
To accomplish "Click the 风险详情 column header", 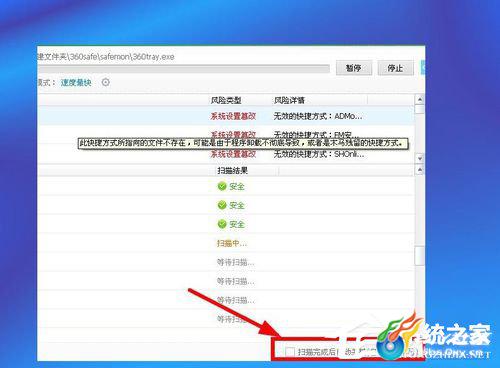I will 289,100.
